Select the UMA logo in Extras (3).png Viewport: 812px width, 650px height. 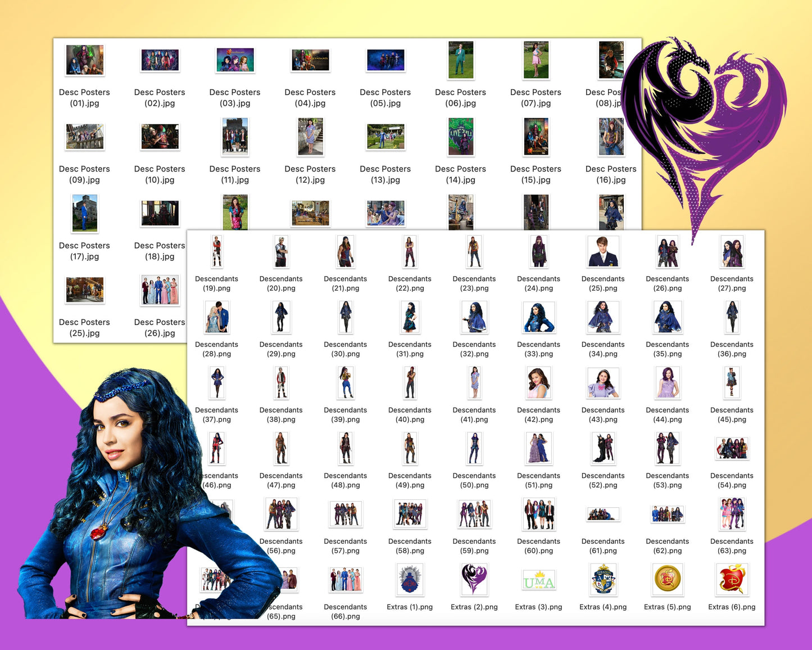[538, 580]
